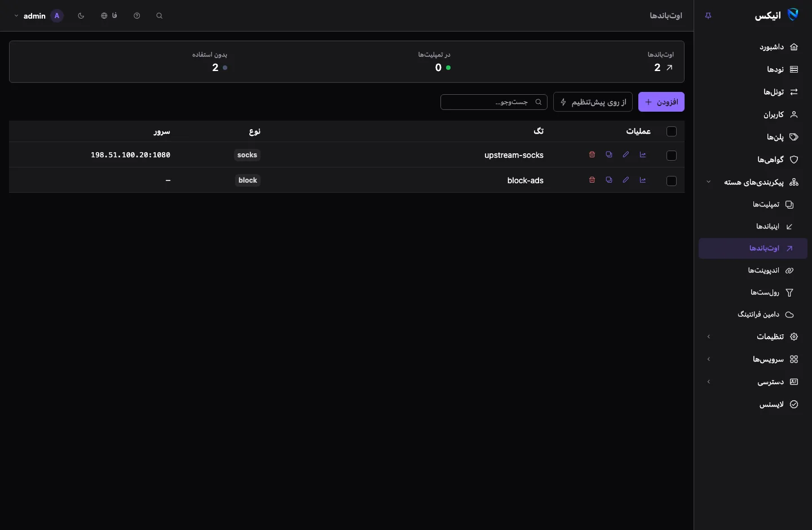The width and height of the screenshot is (812, 530).
Task: Click the از روی پیش‌تنظیم button
Action: tap(593, 102)
